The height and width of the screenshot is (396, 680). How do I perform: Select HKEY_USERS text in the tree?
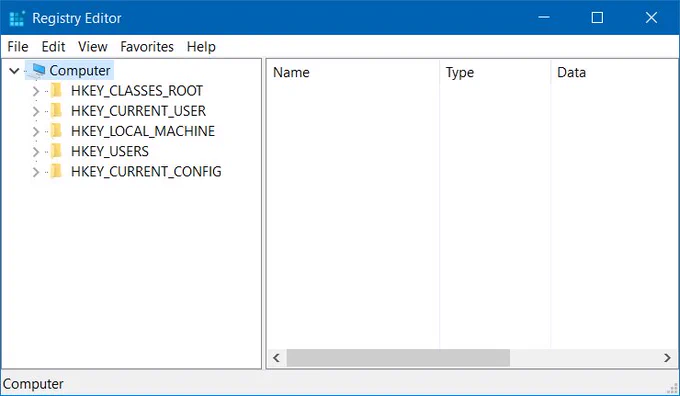[x=110, y=151]
